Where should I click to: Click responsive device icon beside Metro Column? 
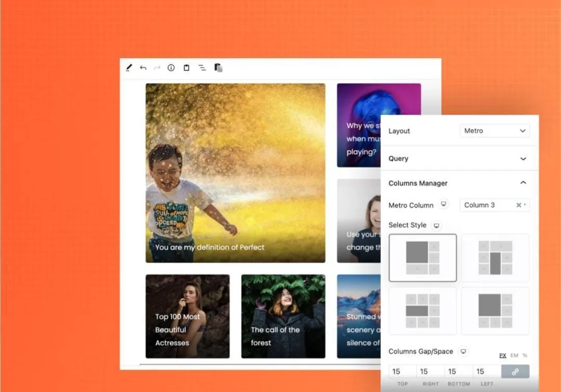coord(444,205)
